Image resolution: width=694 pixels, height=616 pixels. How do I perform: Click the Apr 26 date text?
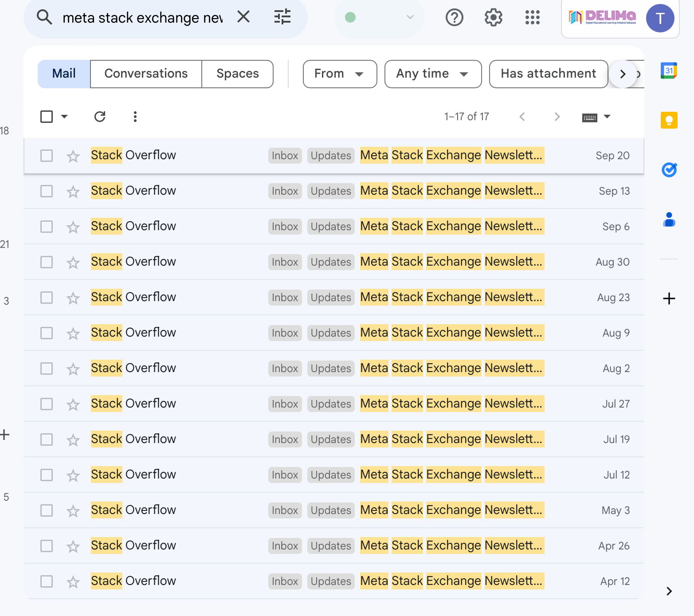(x=614, y=546)
